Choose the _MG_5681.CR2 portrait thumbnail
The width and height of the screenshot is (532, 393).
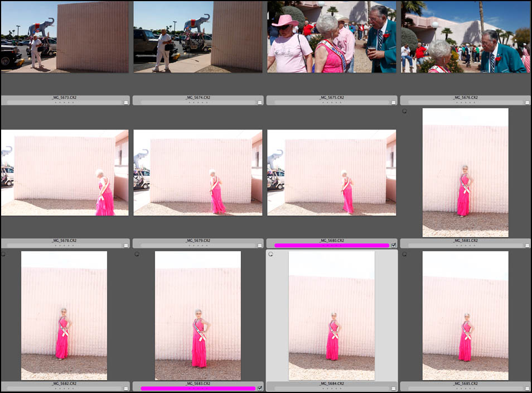[x=466, y=172]
